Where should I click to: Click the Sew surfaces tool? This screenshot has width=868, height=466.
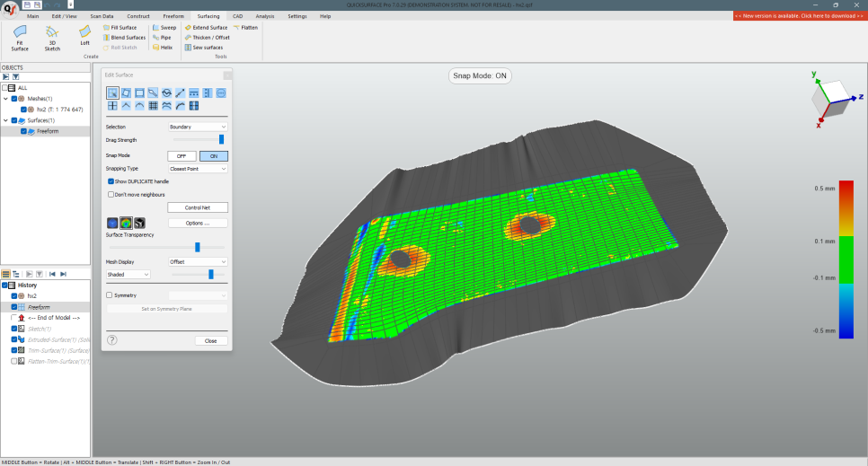(x=204, y=47)
